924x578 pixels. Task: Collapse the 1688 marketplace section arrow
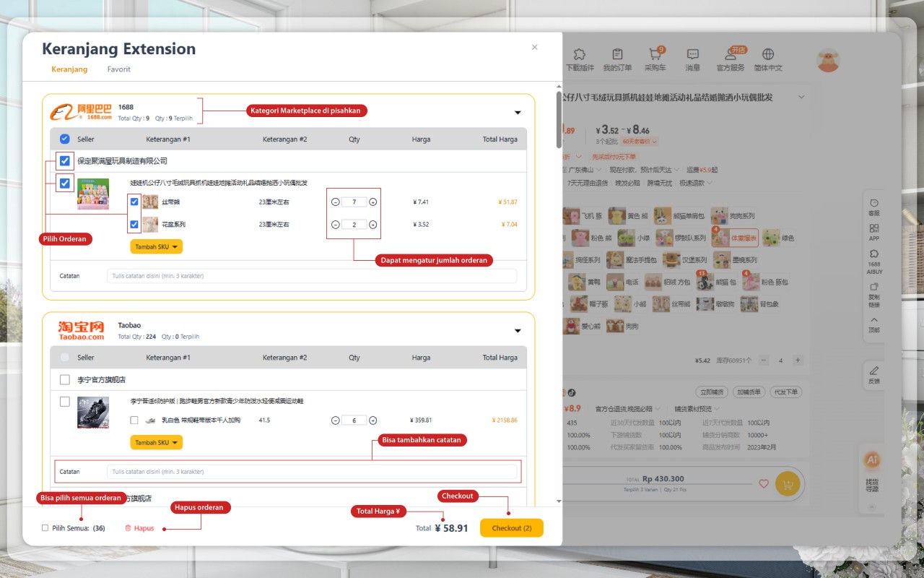coord(518,112)
